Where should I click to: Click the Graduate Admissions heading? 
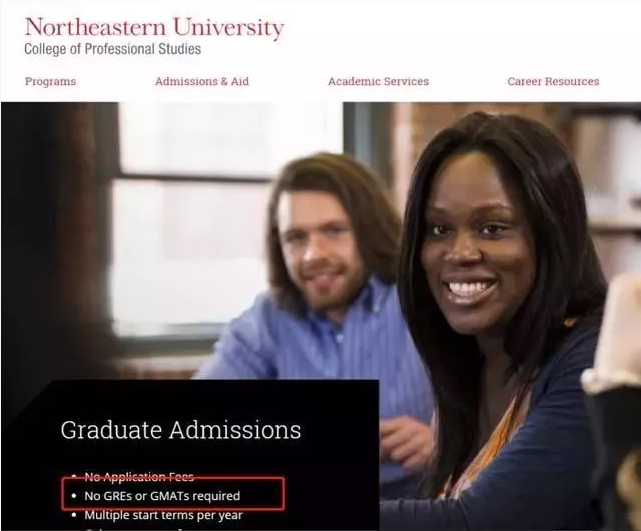[181, 430]
